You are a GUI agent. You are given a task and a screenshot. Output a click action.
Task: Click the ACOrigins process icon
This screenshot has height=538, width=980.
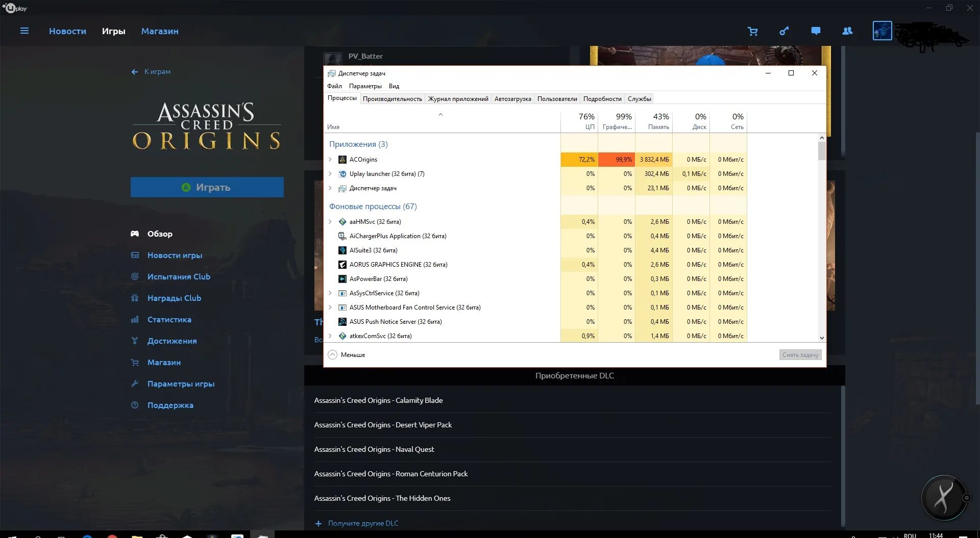(x=342, y=160)
